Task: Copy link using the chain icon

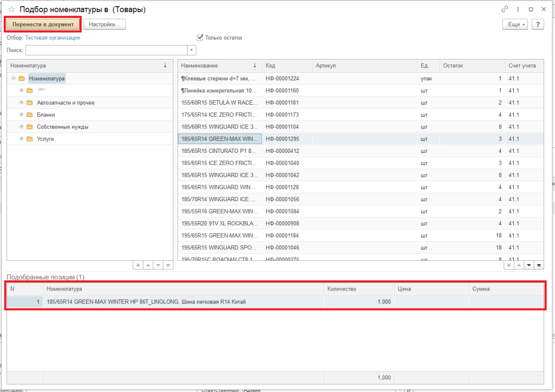Action: point(505,9)
